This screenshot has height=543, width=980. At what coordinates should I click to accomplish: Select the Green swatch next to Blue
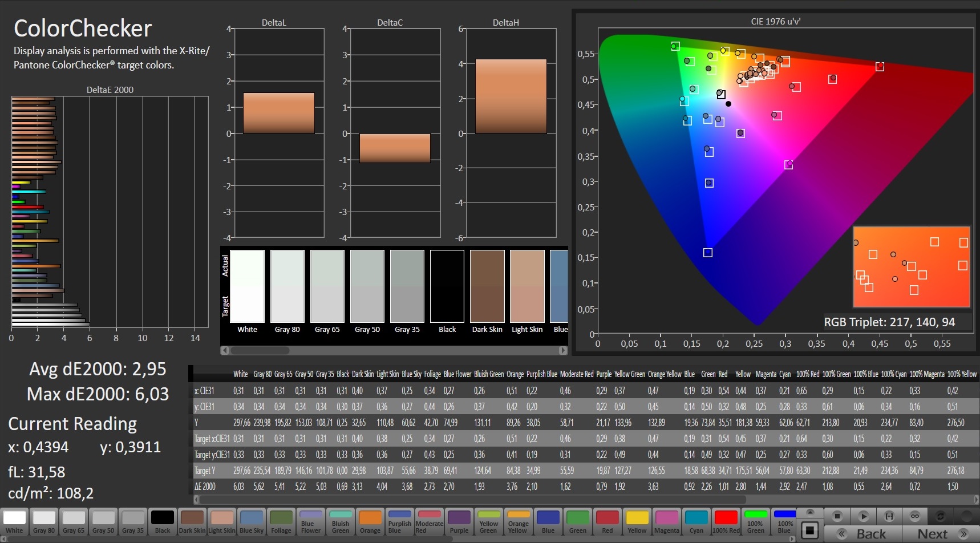pyautogui.click(x=578, y=522)
